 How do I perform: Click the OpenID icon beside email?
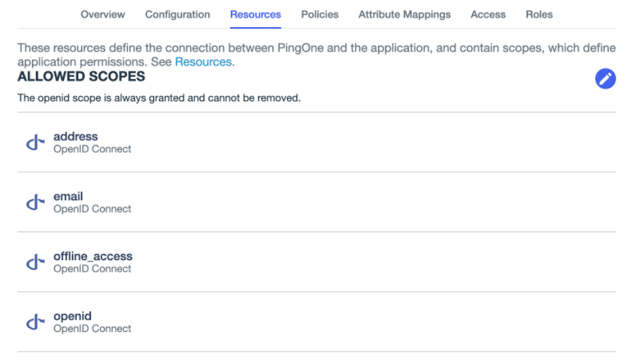(35, 202)
